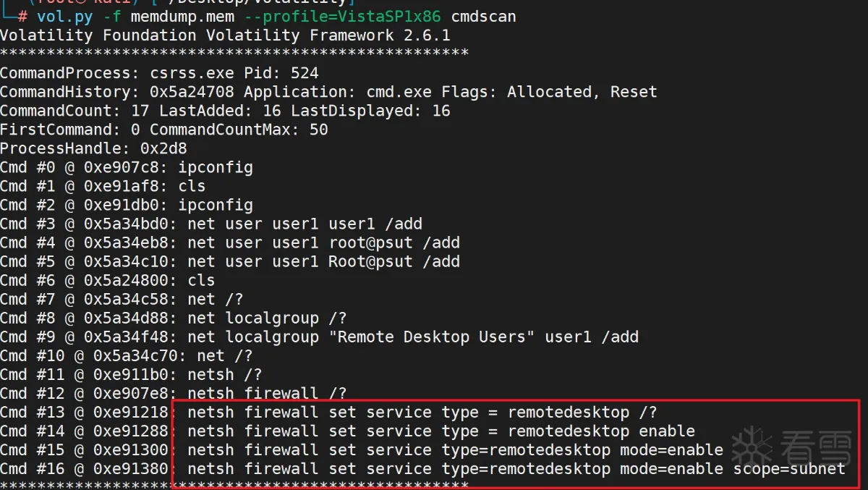
Task: Click the Volatility Framework 2.6.1 banner line
Action: pyautogui.click(x=225, y=35)
